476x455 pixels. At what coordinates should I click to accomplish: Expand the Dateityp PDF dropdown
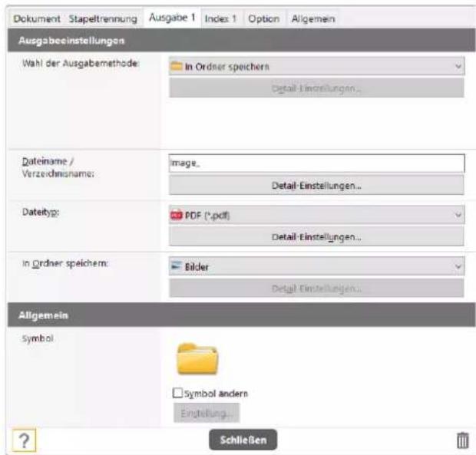(x=316, y=215)
